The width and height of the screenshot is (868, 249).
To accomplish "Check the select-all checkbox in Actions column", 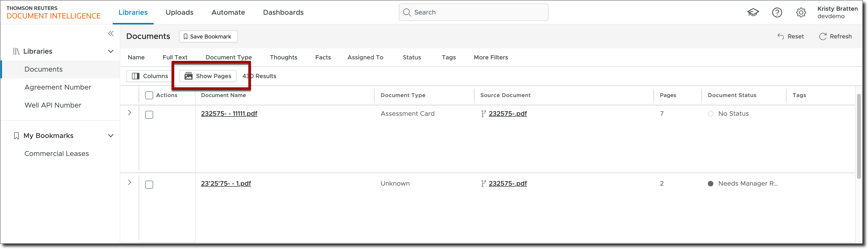I will coord(149,95).
